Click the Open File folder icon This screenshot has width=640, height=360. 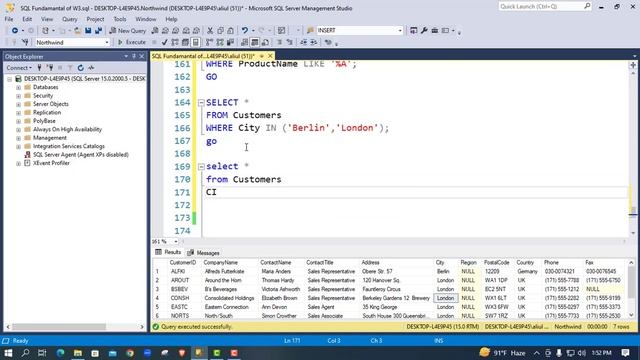pos(77,31)
